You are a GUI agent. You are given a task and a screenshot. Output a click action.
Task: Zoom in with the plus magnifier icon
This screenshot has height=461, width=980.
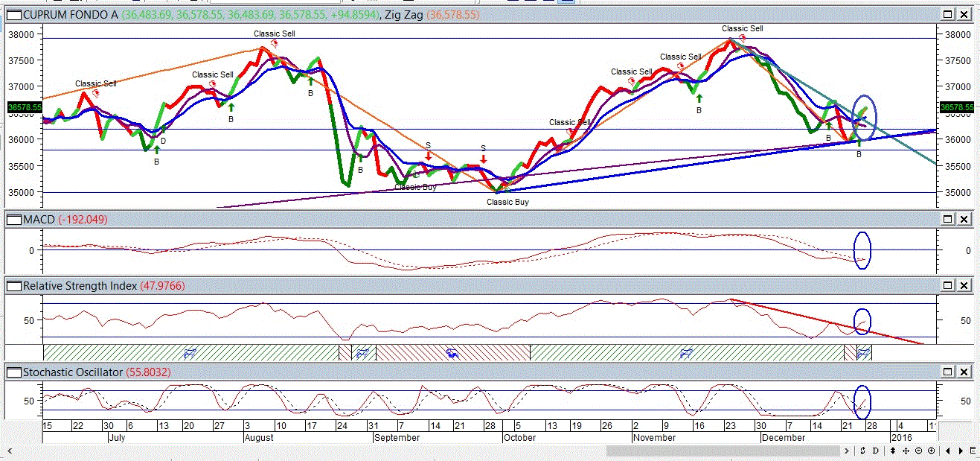pyautogui.click(x=931, y=451)
